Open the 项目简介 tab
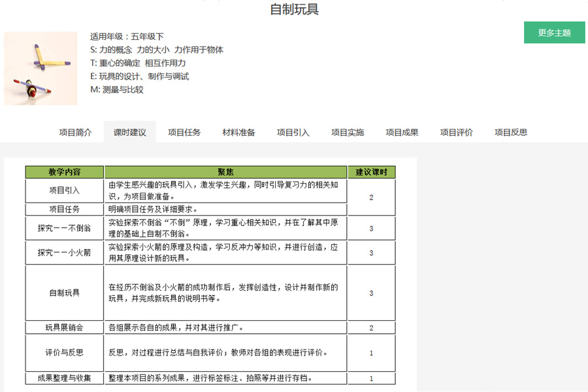The image size is (588, 392). click(76, 132)
